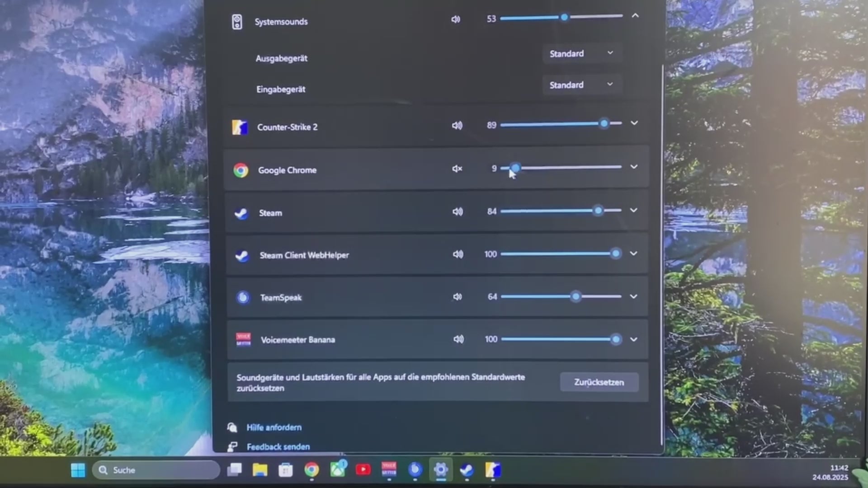
Task: Mute Steam volume speaker icon
Action: pyautogui.click(x=458, y=211)
